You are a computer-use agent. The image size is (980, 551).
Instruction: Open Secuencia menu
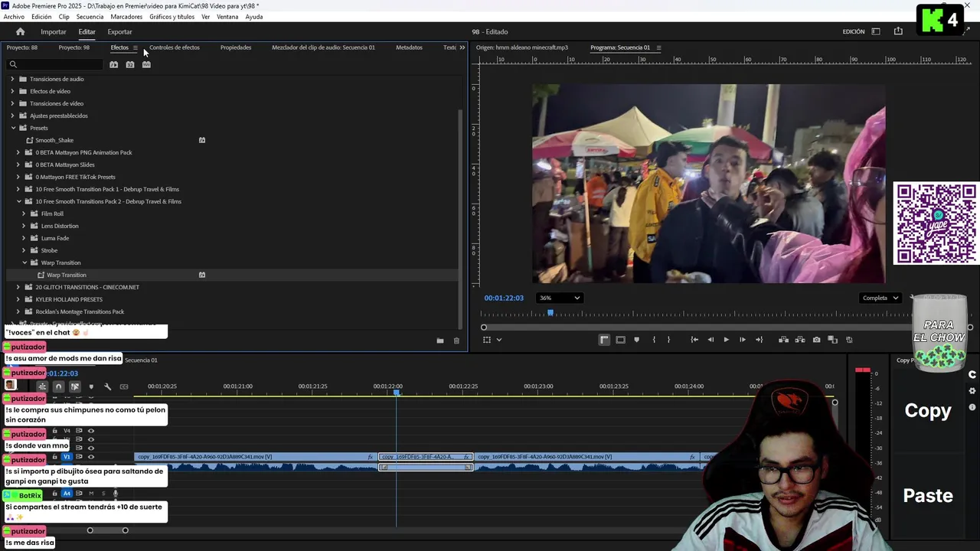[90, 17]
